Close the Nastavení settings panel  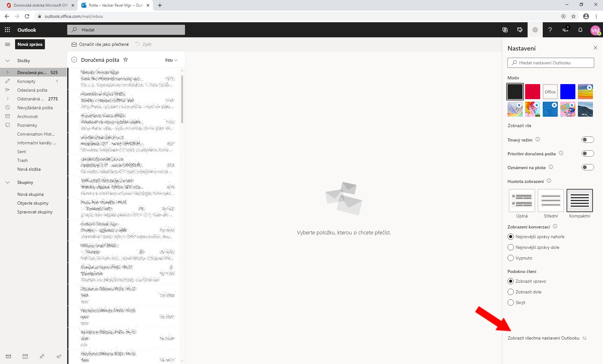pos(595,48)
